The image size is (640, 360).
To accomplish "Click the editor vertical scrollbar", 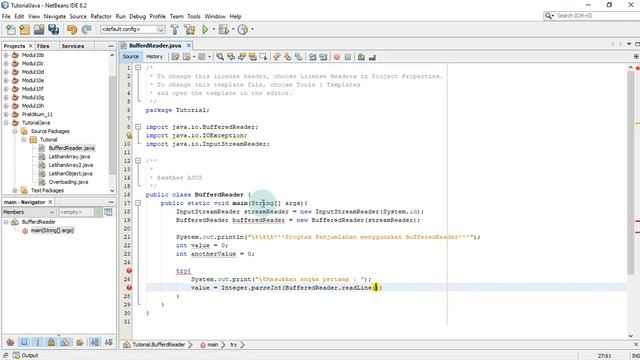I will click(x=631, y=172).
